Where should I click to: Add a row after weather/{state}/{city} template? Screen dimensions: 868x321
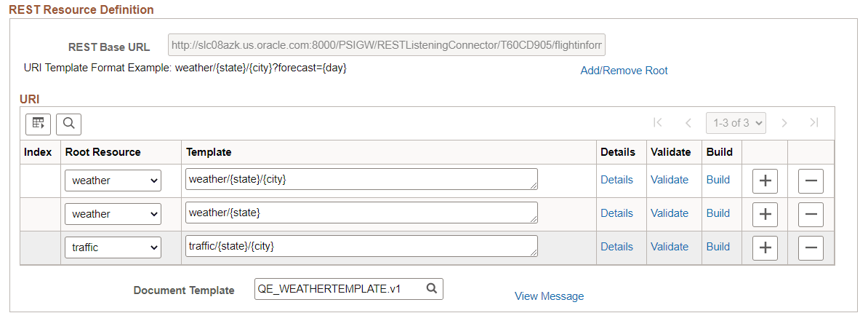click(765, 181)
